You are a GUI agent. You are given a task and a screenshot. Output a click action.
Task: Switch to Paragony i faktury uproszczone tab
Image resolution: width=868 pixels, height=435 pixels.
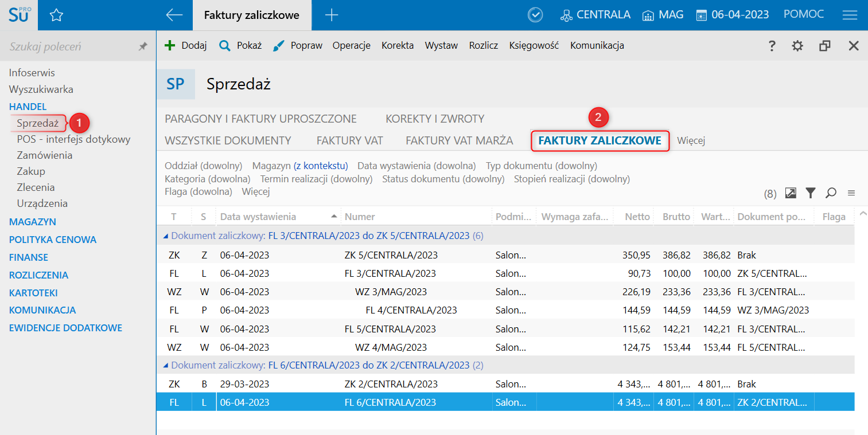[x=260, y=119]
